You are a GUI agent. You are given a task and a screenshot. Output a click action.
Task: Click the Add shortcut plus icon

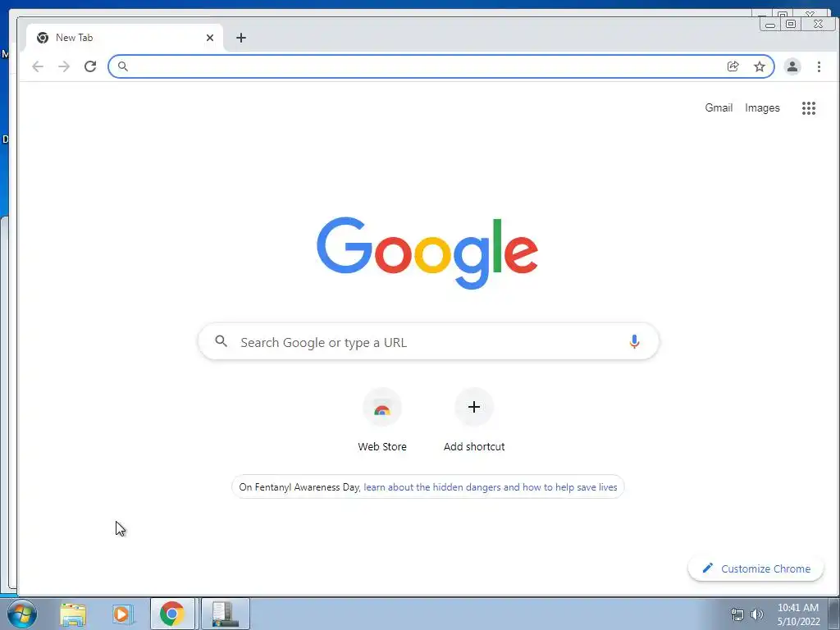[x=473, y=407]
